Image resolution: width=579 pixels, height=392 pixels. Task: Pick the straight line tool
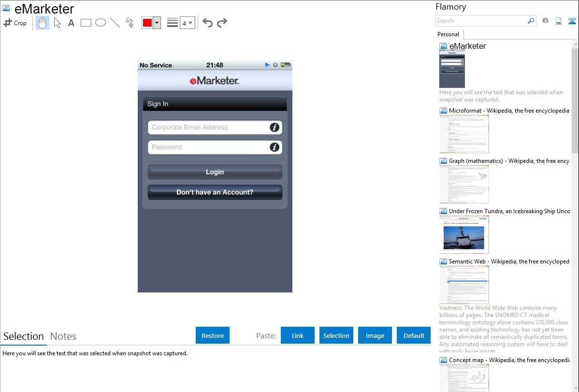(x=115, y=23)
